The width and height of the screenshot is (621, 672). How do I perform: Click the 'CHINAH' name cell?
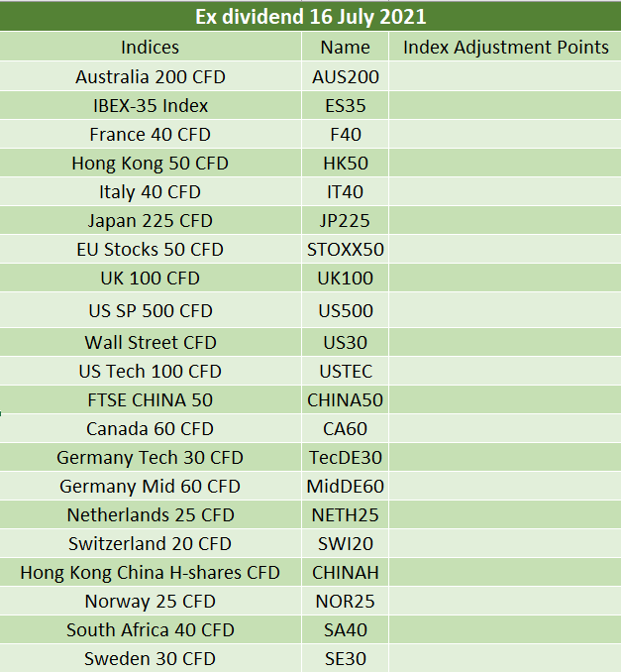tap(346, 572)
